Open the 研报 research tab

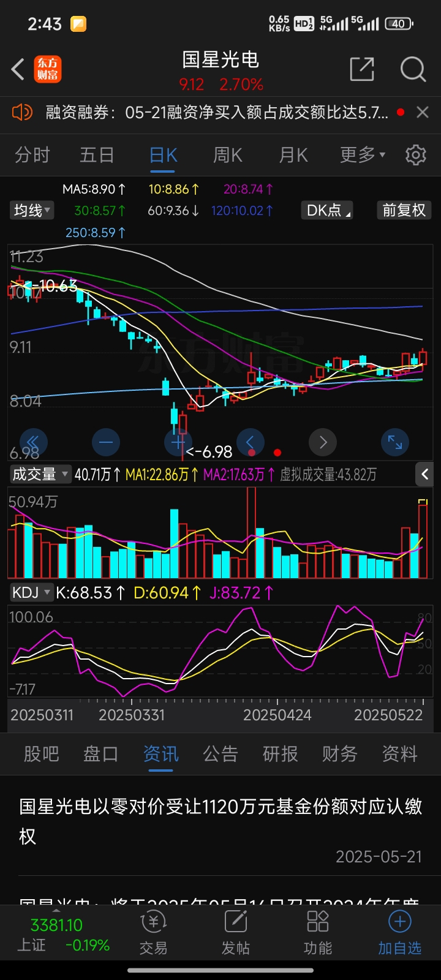click(x=280, y=754)
